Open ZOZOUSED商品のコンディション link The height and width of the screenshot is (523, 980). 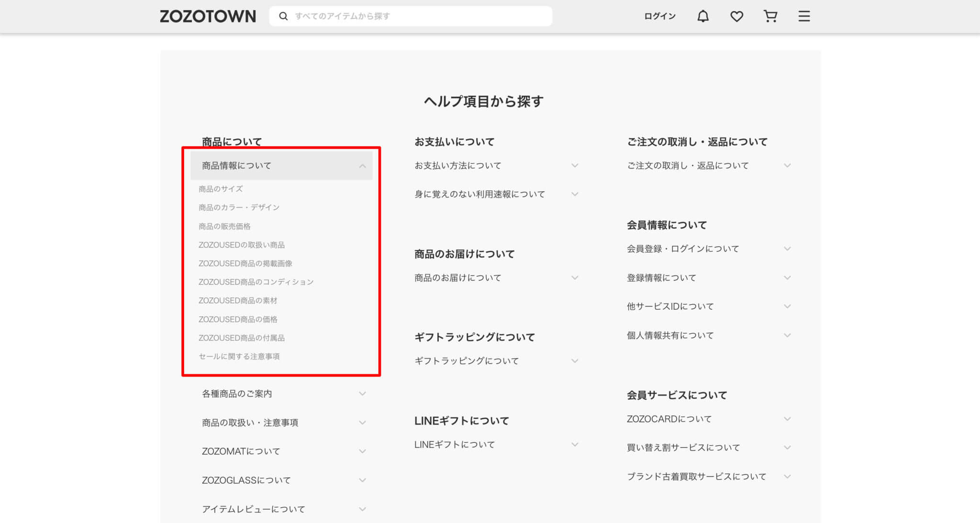tap(256, 282)
